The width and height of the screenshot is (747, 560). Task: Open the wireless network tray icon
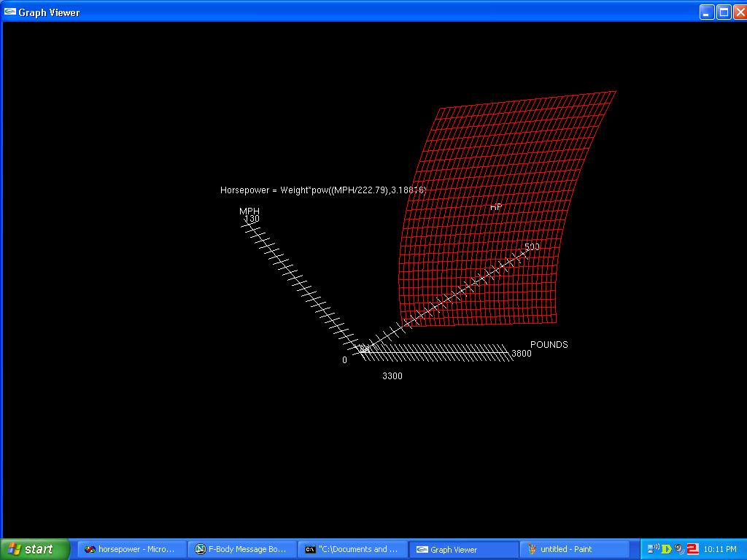click(x=654, y=549)
